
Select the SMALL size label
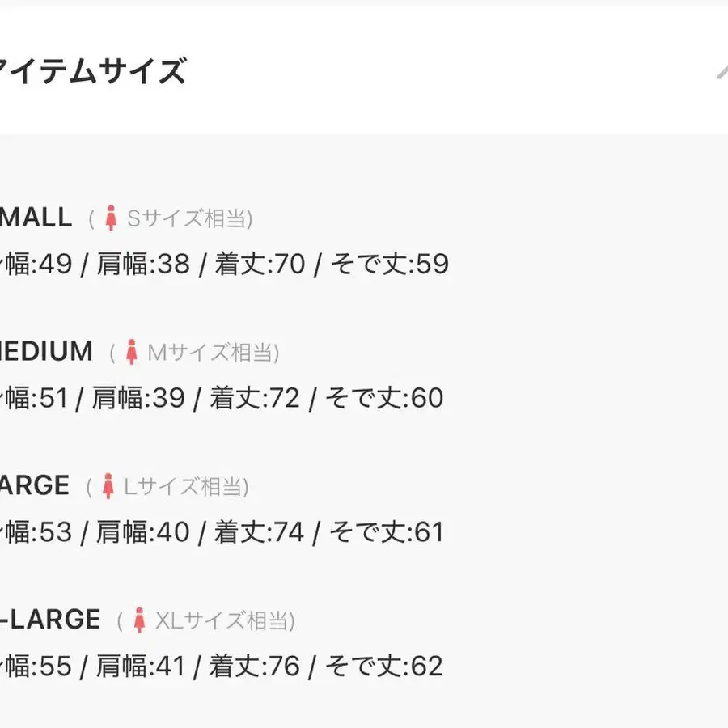click(36, 217)
